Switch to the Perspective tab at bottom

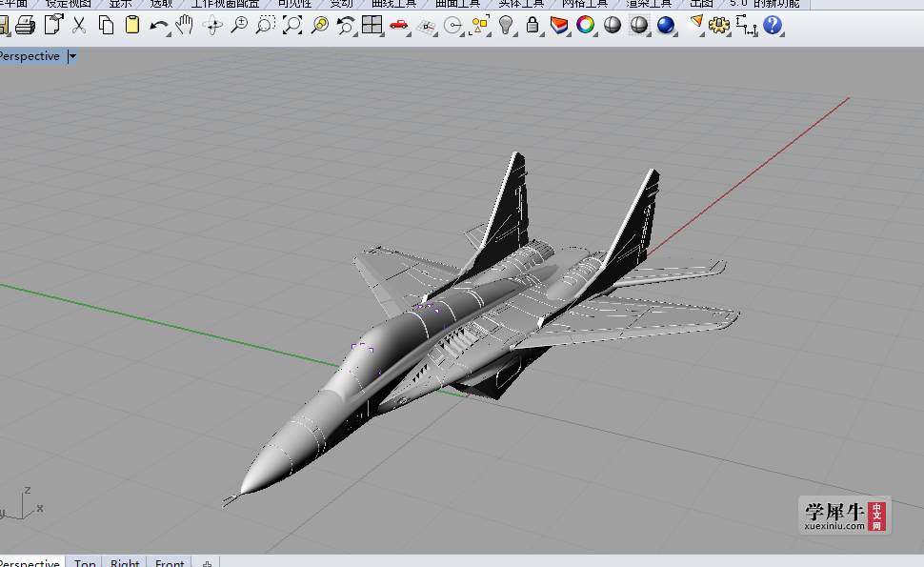[x=30, y=563]
